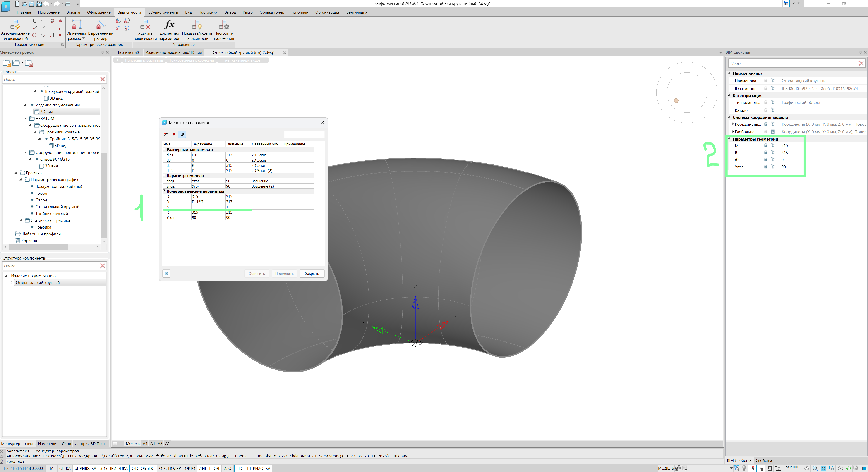Toggle ОРТО mode in status bar
The width and height of the screenshot is (868, 472).
click(190, 468)
